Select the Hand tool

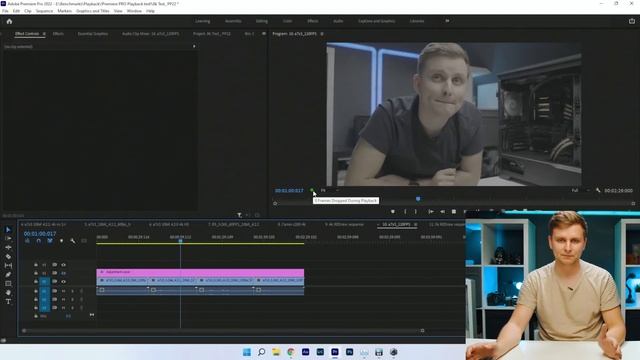(8, 293)
